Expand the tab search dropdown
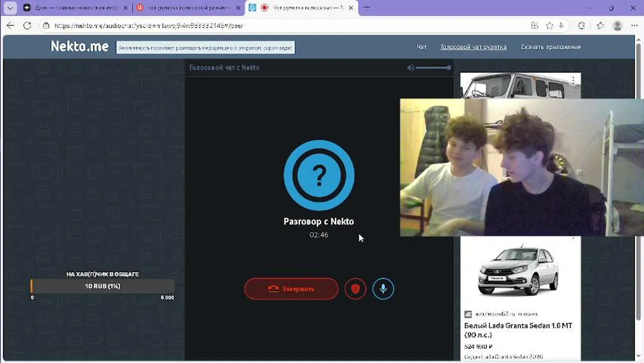 [10, 8]
